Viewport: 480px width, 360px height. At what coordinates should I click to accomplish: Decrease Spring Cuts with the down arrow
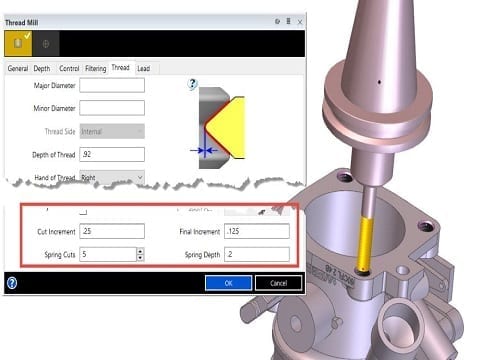click(140, 258)
